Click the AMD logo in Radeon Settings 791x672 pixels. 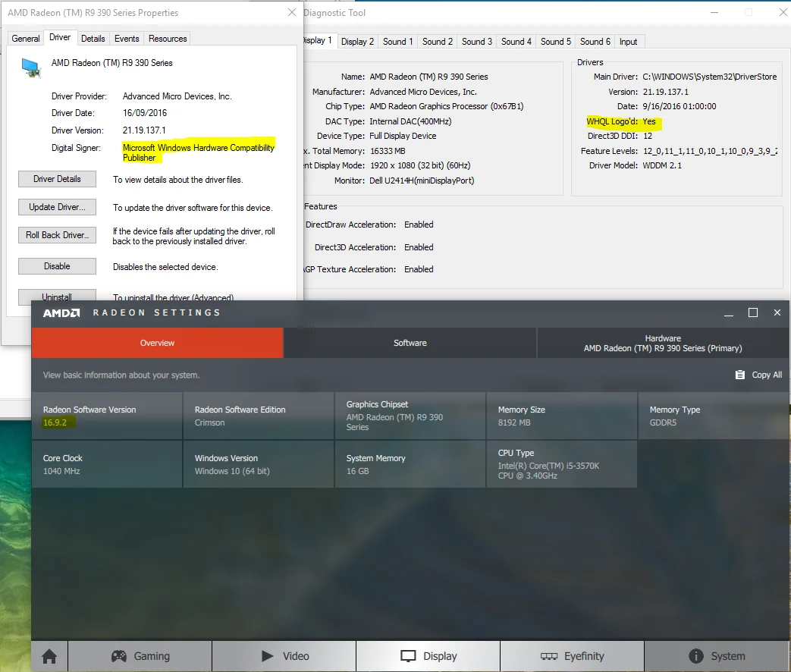[61, 312]
